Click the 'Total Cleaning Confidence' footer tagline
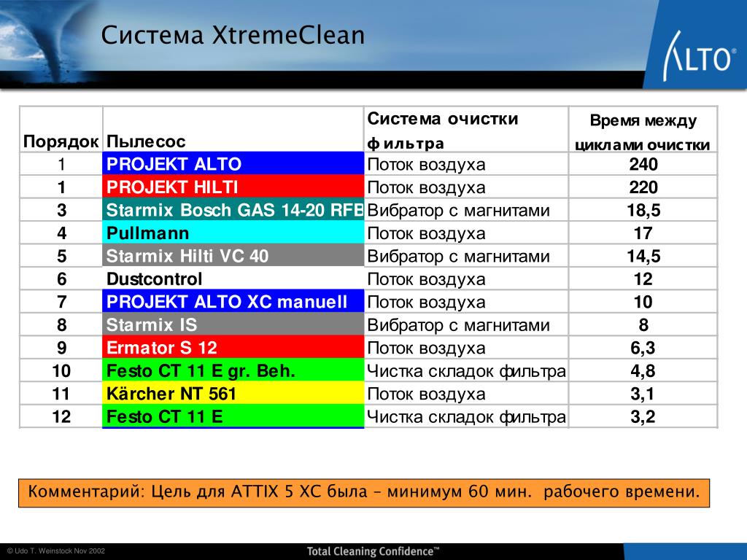This screenshot has height=560, width=747. (x=373, y=551)
